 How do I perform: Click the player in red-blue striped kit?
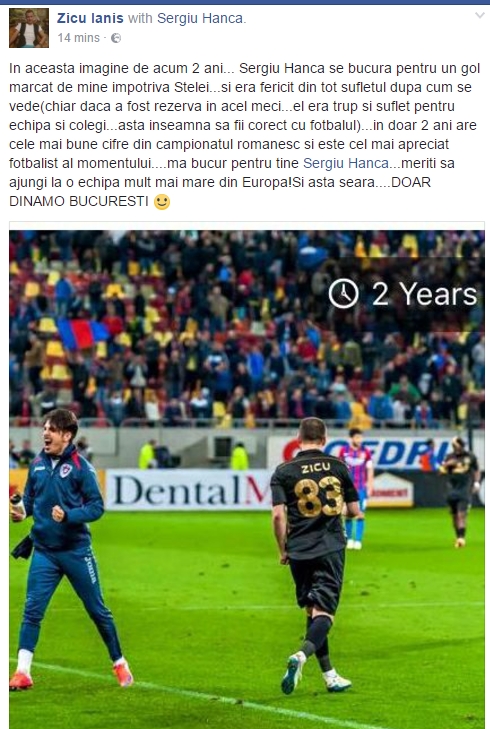pos(356,488)
